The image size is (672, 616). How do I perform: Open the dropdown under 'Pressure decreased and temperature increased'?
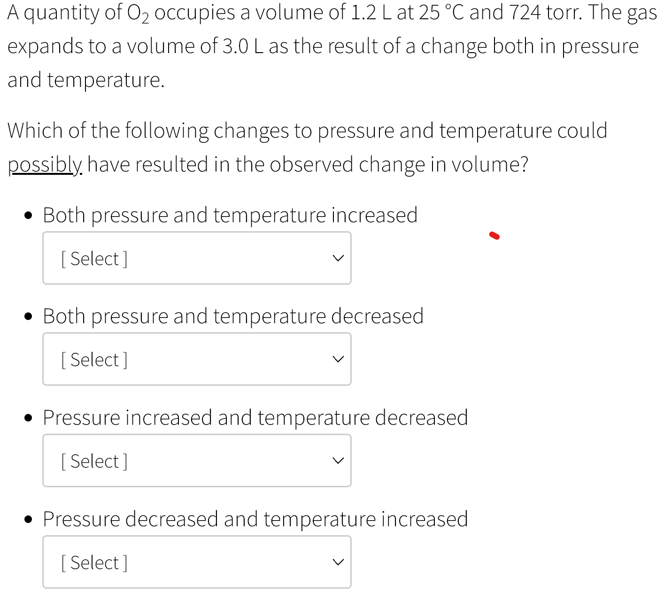tap(197, 562)
